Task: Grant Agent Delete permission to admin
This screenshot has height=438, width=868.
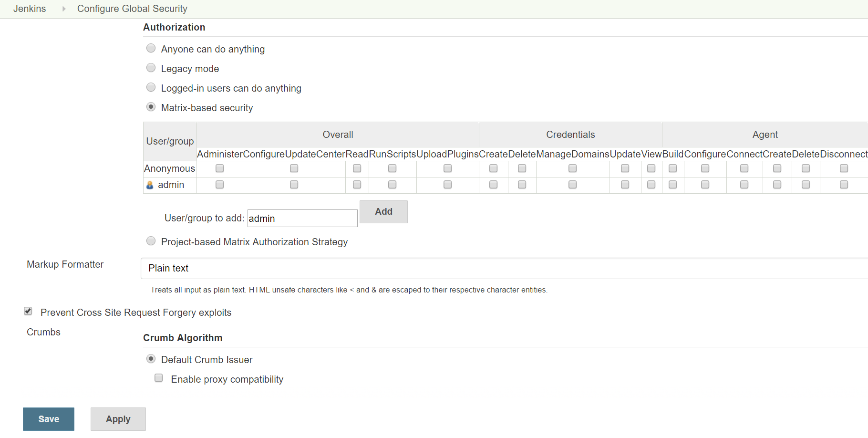Action: [806, 185]
